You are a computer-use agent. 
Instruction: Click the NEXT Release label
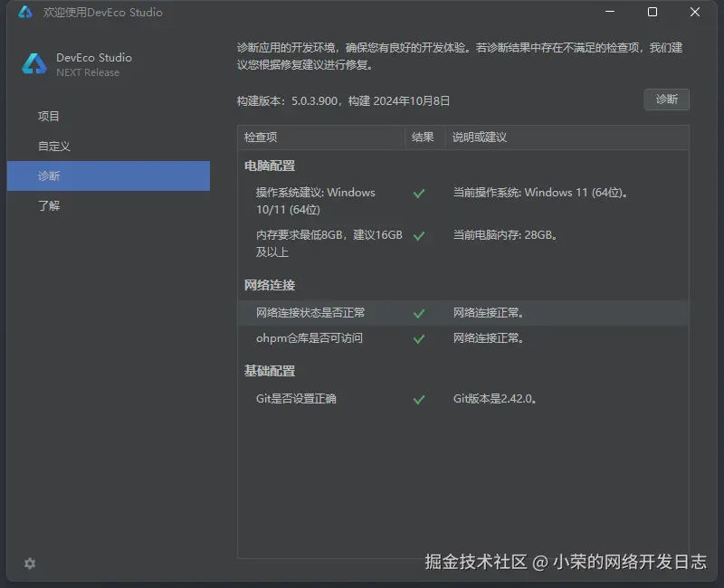(88, 72)
